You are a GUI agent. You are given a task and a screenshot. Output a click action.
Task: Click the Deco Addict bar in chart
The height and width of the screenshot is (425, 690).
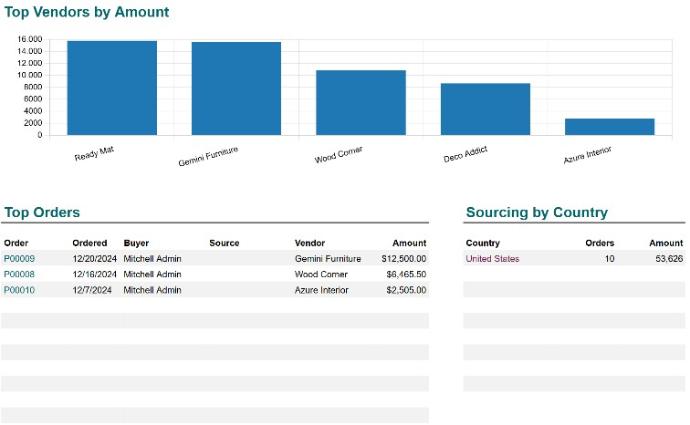pos(485,109)
